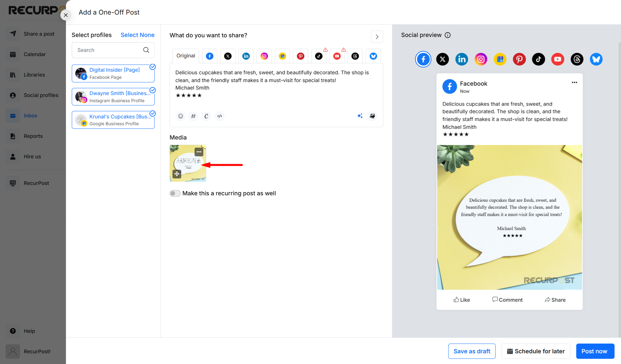The height and width of the screenshot is (364, 621).
Task: Show the YouTube social preview
Action: (x=558, y=59)
